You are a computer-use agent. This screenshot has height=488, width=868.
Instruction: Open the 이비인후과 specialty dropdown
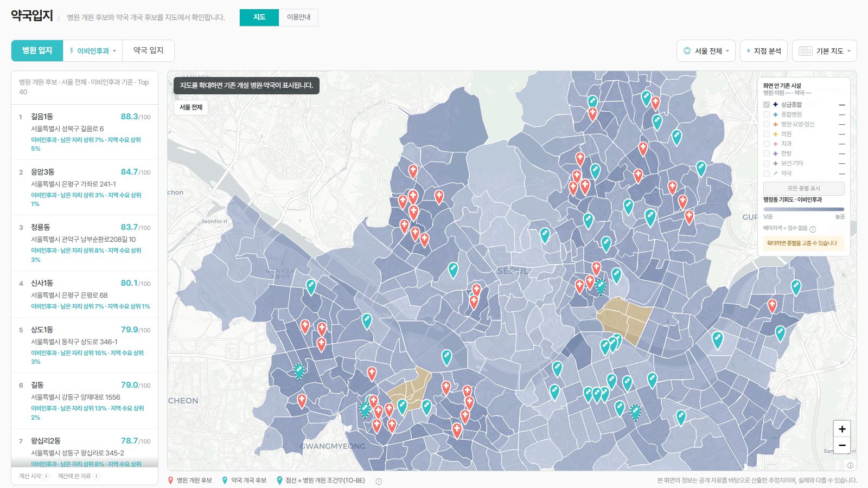click(x=93, y=50)
